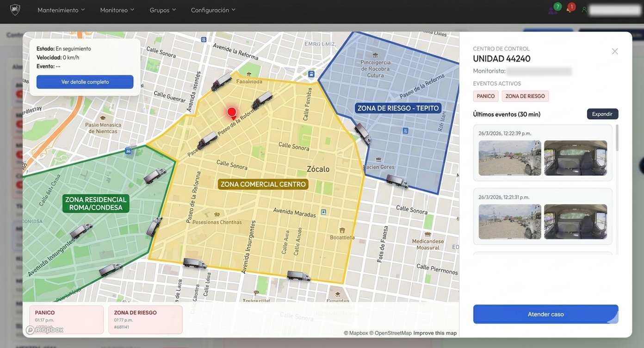The width and height of the screenshot is (644, 348).
Task: Open the Grupos dropdown menu
Action: (x=162, y=10)
